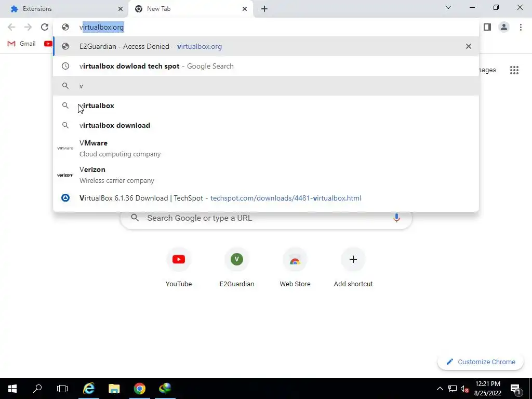
Task: Open Task View on the taskbar
Action: (x=62, y=389)
